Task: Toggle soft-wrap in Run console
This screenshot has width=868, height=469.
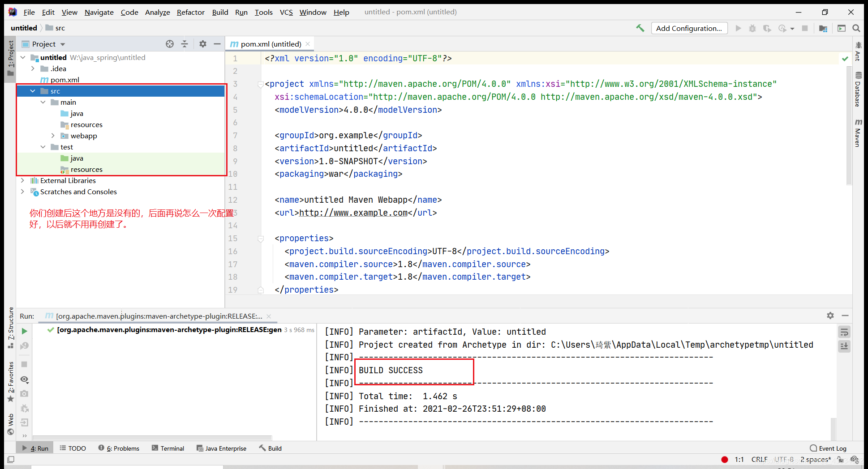Action: [844, 332]
